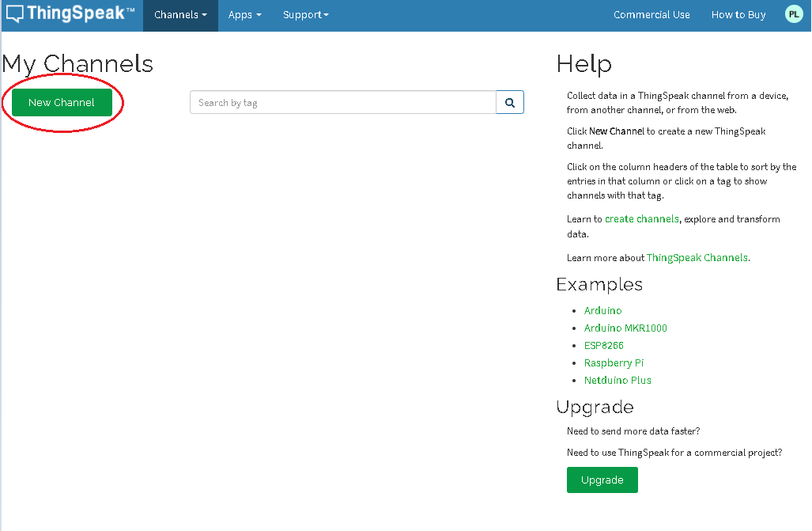
Task: Open the PL user avatar menu
Action: pos(793,14)
